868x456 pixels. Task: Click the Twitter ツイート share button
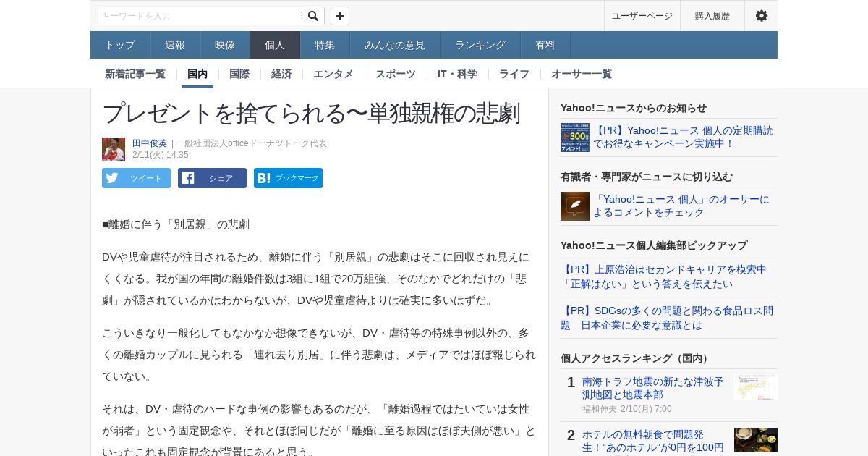pyautogui.click(x=136, y=178)
